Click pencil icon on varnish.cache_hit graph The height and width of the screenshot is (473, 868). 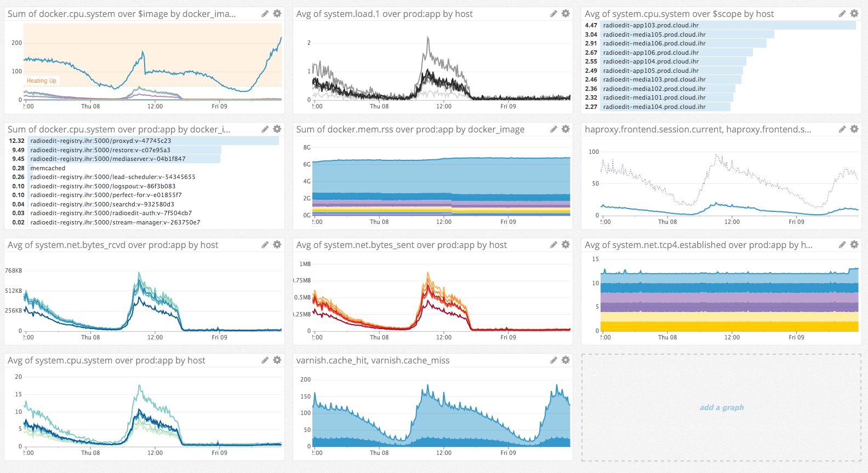(553, 360)
